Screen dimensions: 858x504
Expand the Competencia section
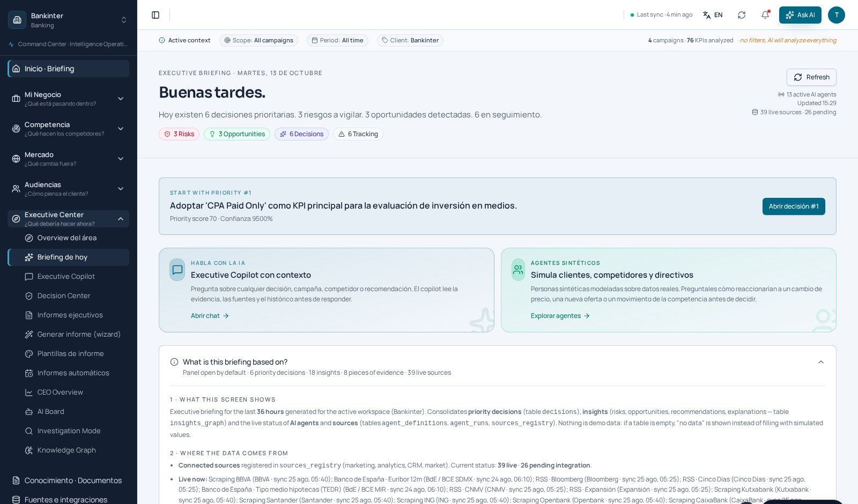tap(69, 129)
